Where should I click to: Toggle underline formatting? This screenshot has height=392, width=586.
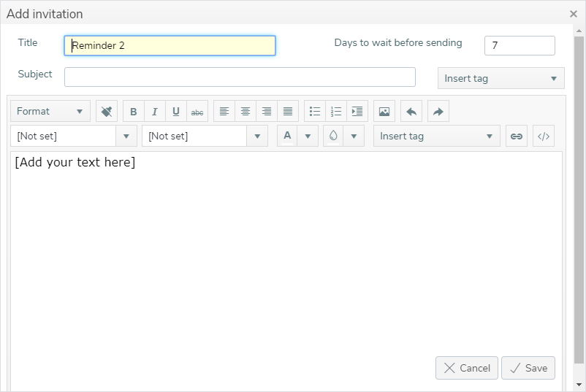click(176, 111)
